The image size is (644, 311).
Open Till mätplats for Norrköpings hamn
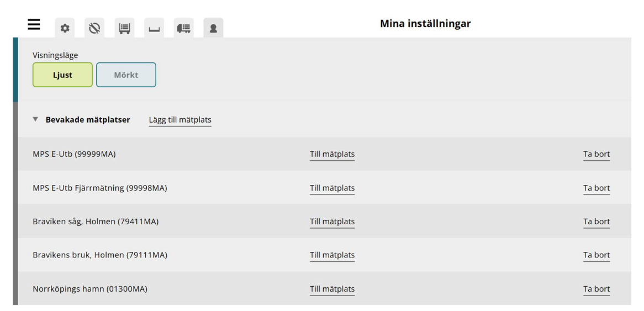(332, 289)
